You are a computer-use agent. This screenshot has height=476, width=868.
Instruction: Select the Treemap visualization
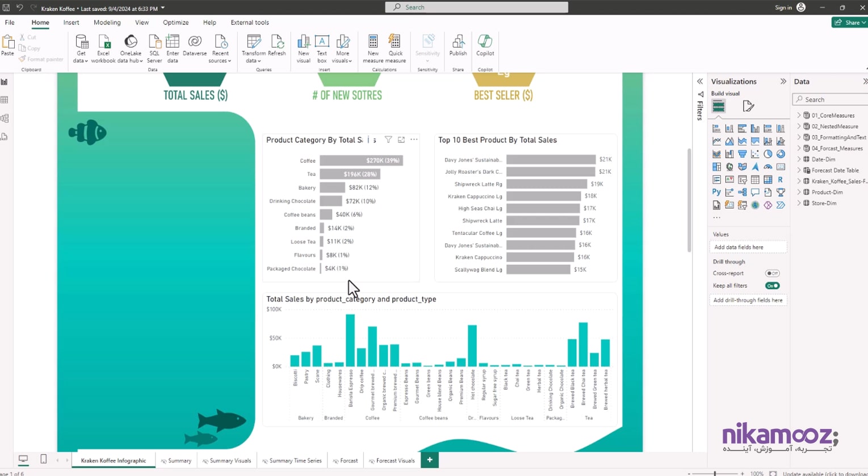coord(716,167)
